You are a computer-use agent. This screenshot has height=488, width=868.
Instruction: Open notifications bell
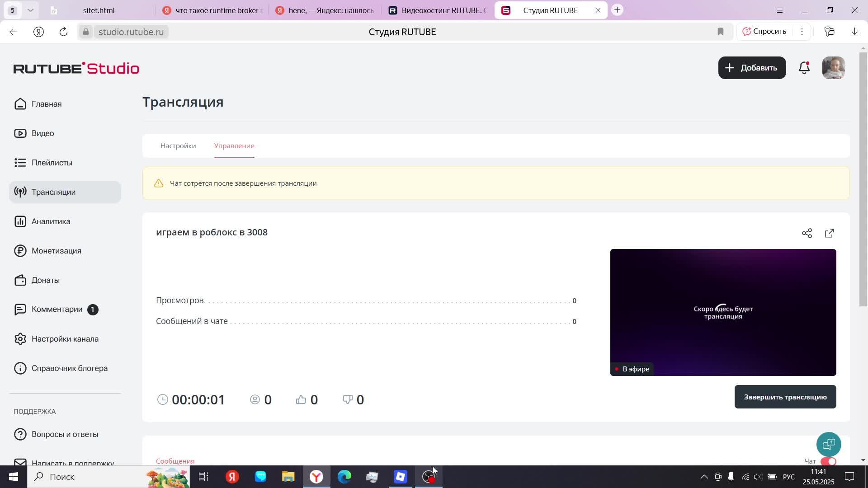point(804,68)
